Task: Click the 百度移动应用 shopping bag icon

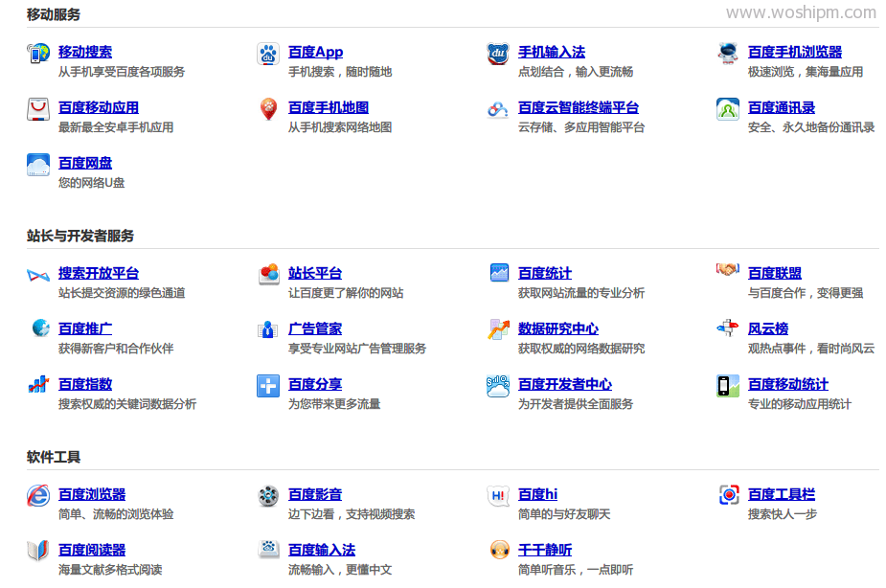Action: point(38,109)
